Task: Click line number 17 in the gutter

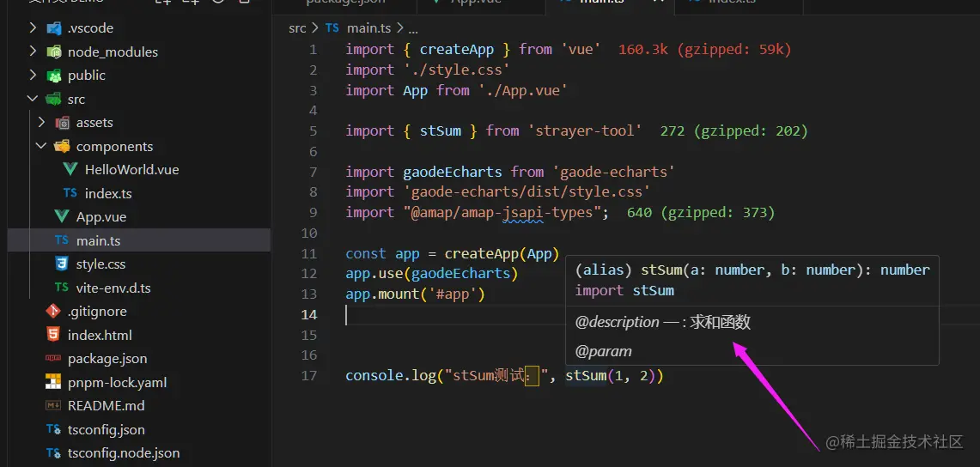Action: point(309,377)
